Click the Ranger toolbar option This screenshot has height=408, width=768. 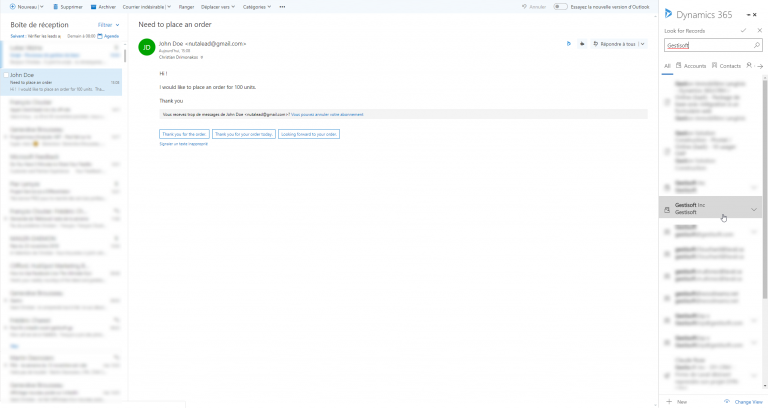(x=186, y=7)
